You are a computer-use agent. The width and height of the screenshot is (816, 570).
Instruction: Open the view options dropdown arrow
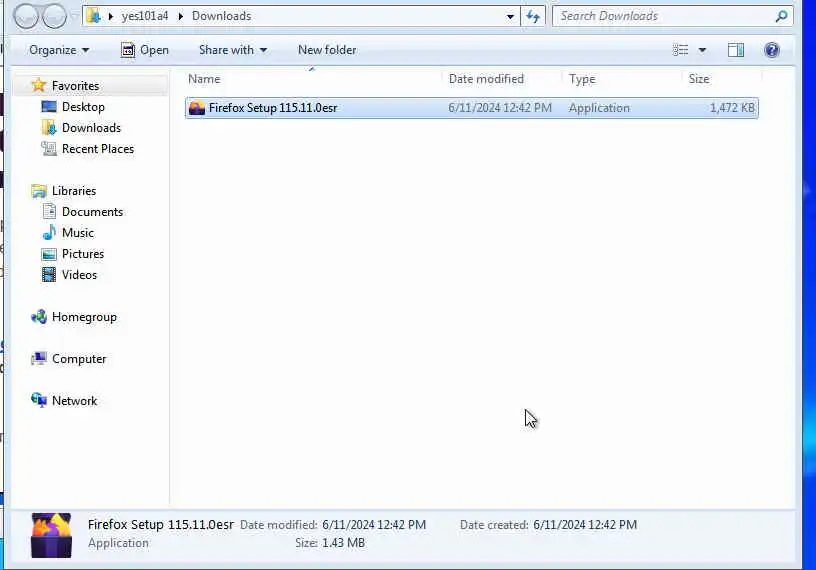702,50
